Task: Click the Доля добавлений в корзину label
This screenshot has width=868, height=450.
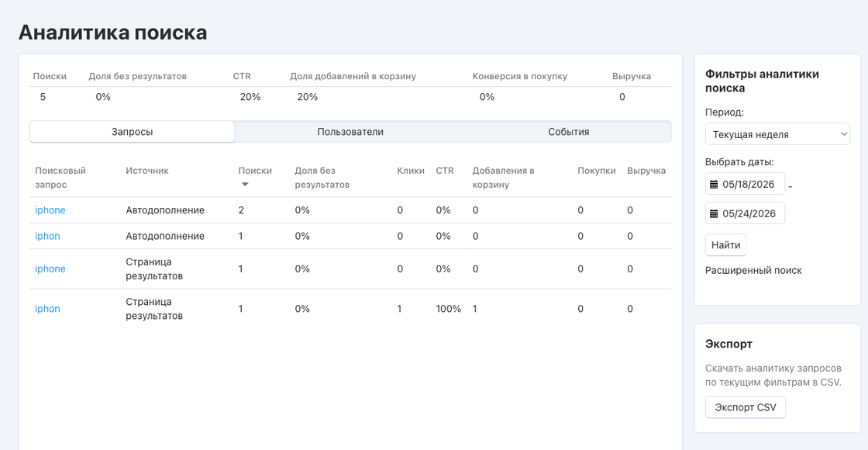Action: pyautogui.click(x=353, y=77)
